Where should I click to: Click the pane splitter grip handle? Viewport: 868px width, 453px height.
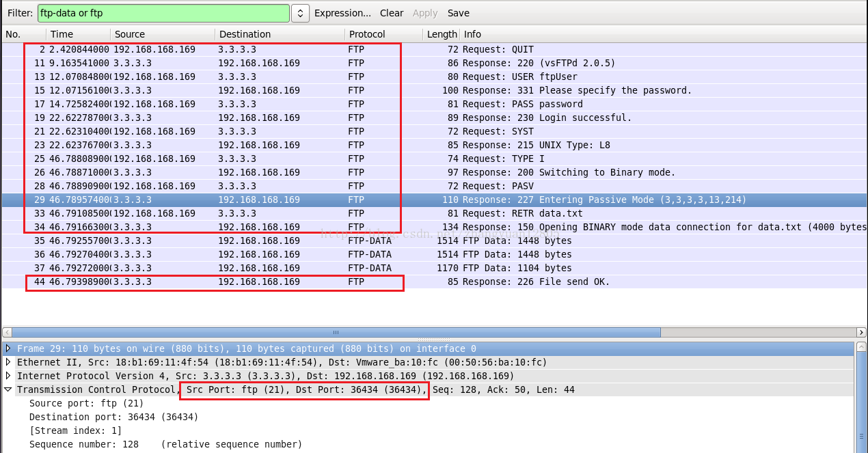434,340
